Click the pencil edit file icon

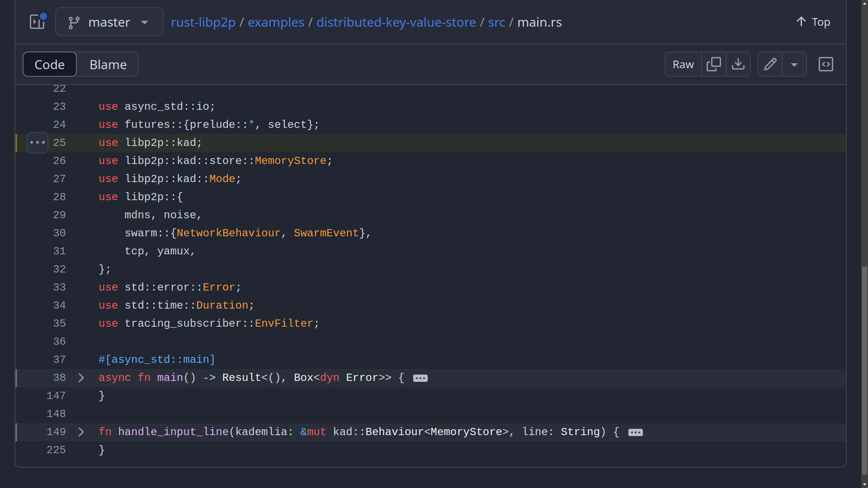(x=770, y=64)
